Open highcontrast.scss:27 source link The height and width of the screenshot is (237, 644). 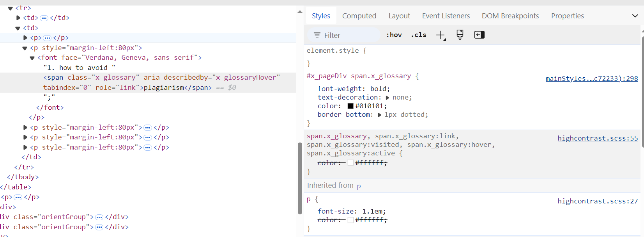click(x=598, y=201)
